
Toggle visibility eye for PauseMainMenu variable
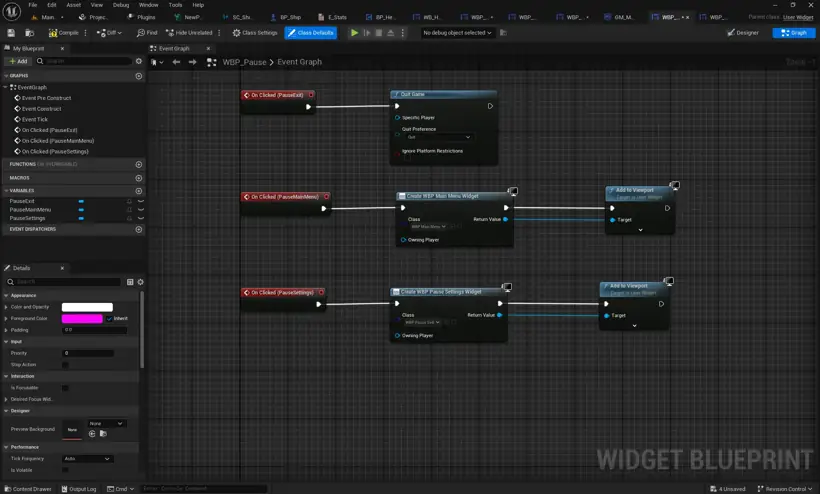click(141, 210)
